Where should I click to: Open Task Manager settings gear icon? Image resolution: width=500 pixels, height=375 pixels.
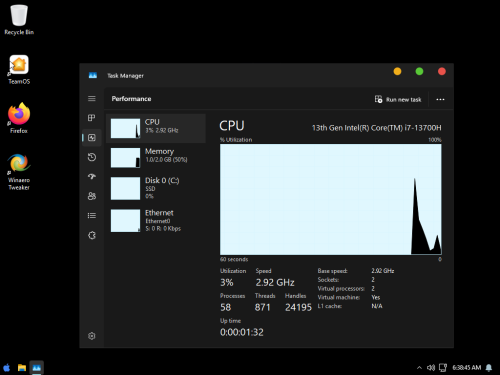(x=92, y=336)
